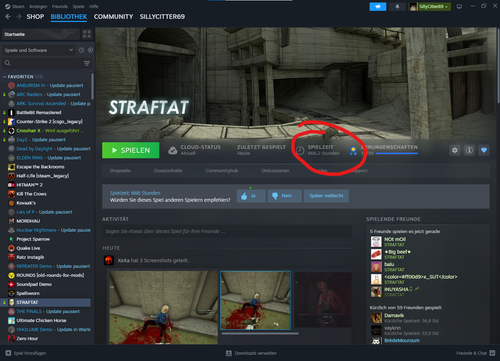This screenshot has width=500, height=361.
Task: Open Downloads verwalten
Action: [251, 353]
